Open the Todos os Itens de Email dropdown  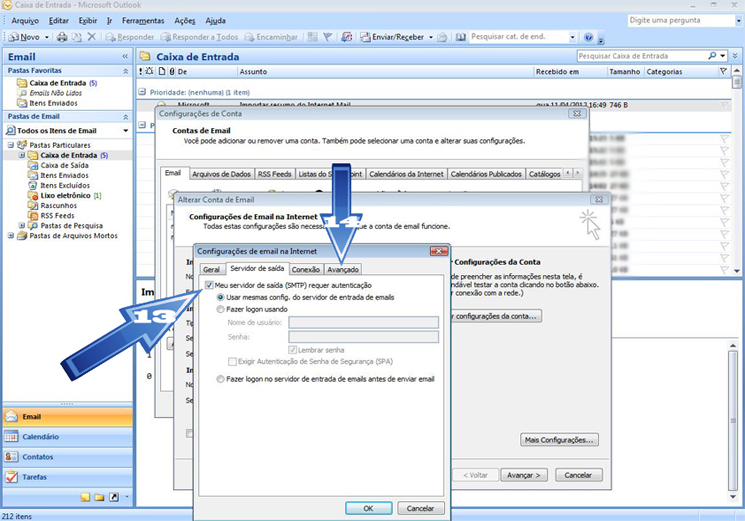(125, 131)
